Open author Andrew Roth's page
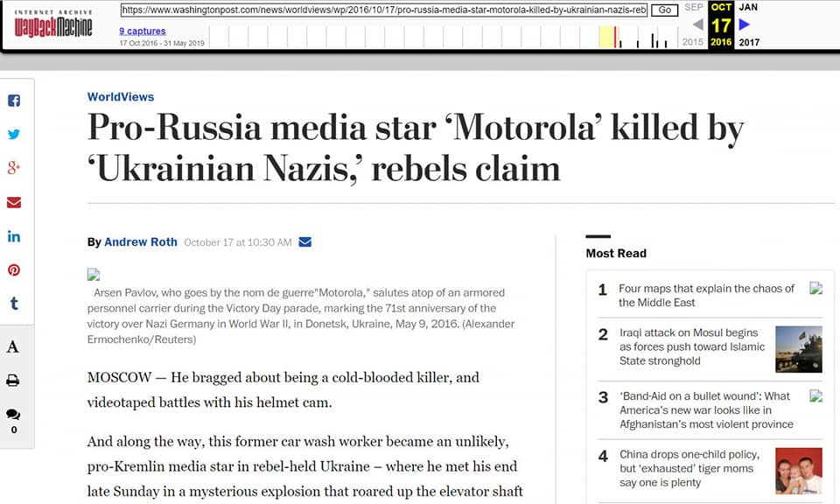Image resolution: width=840 pixels, height=504 pixels. (140, 242)
